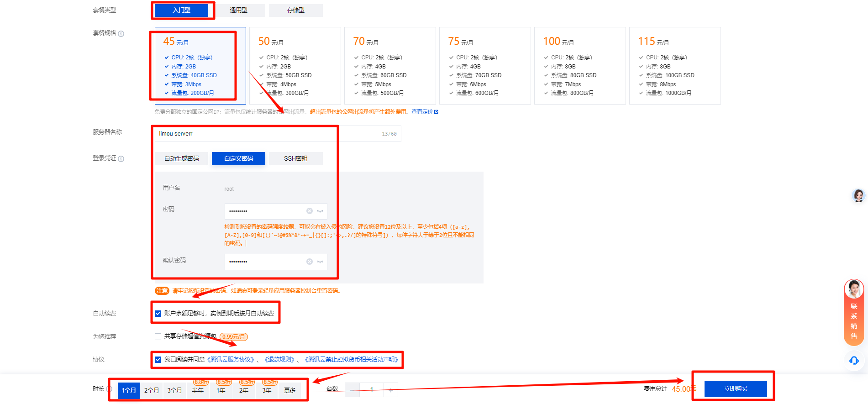Open the 查看定价 pricing link
868x404 pixels.
(x=424, y=112)
